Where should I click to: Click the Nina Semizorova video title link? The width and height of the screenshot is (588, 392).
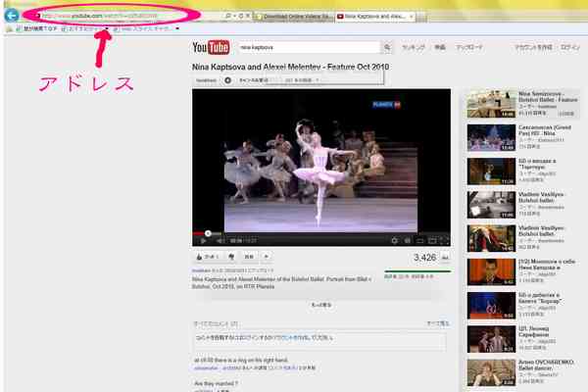tap(548, 97)
